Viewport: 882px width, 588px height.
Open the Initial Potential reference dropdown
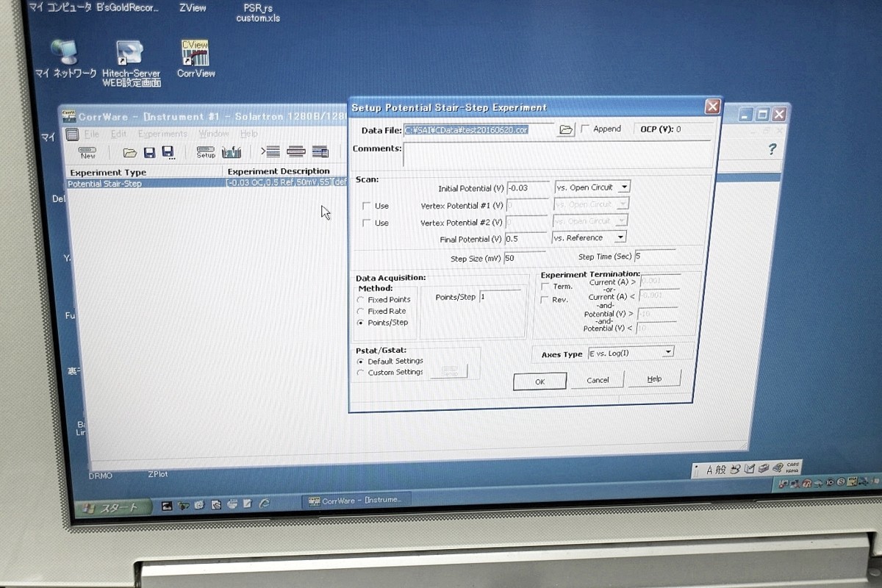click(623, 187)
